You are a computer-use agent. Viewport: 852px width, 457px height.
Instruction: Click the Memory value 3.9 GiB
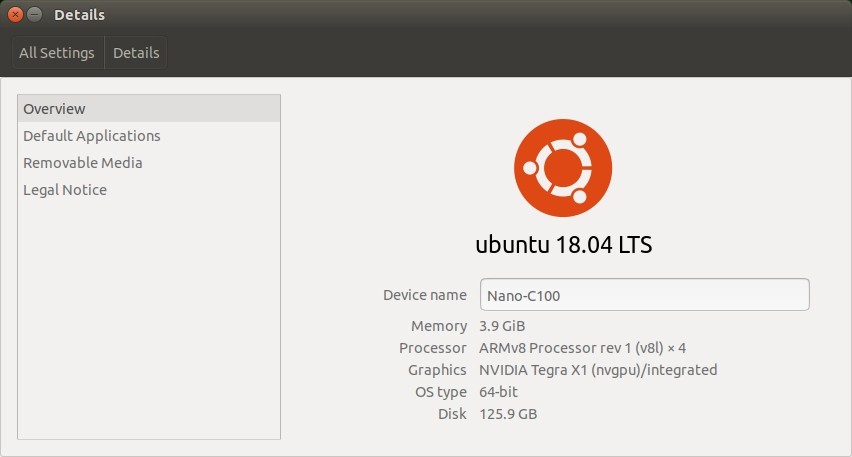pos(502,326)
